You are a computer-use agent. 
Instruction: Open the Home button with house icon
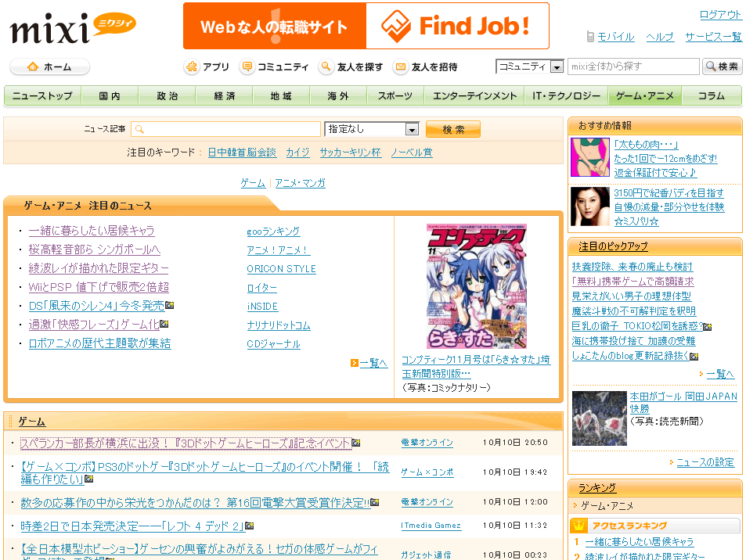point(49,67)
